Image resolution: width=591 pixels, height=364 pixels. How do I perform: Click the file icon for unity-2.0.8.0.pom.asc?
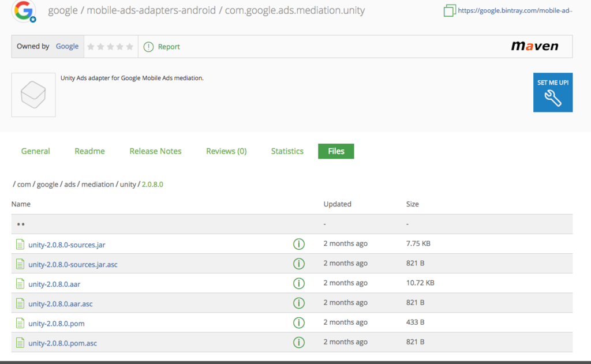coord(20,343)
